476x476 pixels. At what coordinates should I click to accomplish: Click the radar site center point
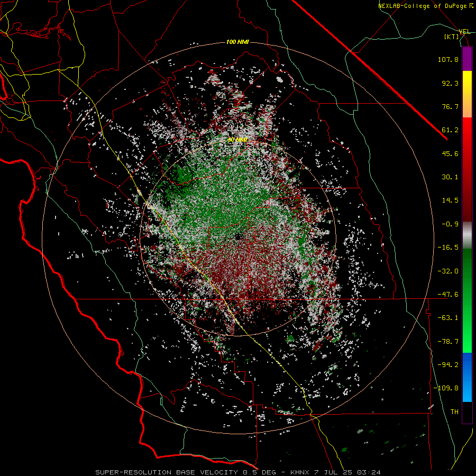click(x=237, y=236)
